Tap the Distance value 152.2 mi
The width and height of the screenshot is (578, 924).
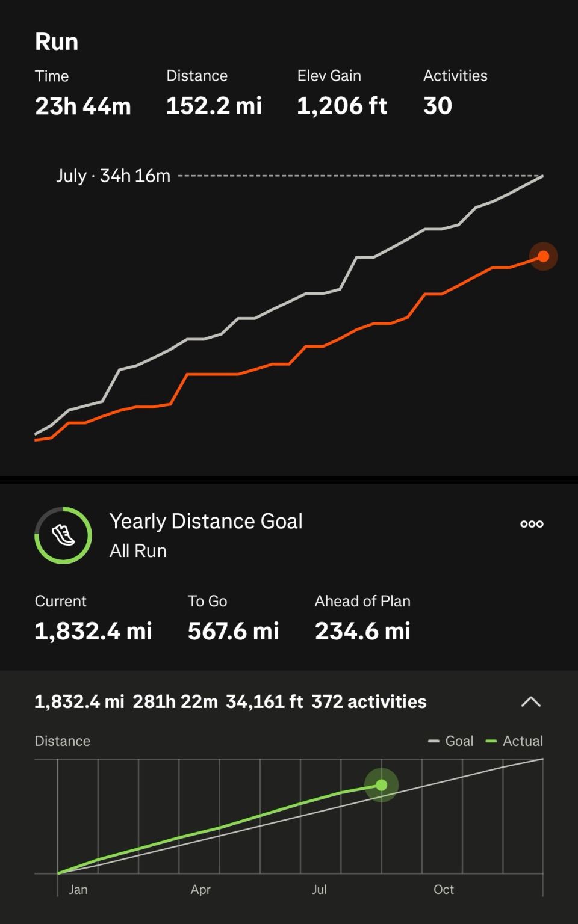214,106
